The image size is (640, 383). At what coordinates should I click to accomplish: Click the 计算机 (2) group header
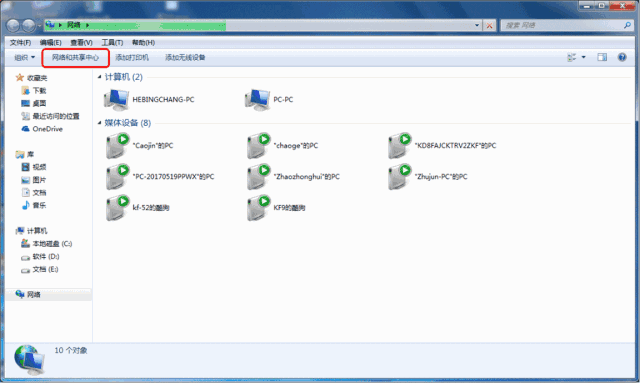(x=124, y=77)
